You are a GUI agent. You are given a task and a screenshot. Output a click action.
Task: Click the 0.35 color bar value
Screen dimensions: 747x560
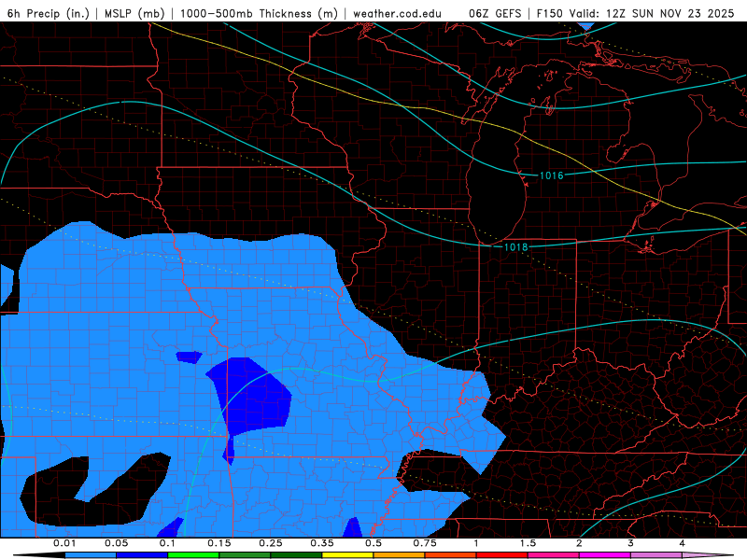coord(322,543)
